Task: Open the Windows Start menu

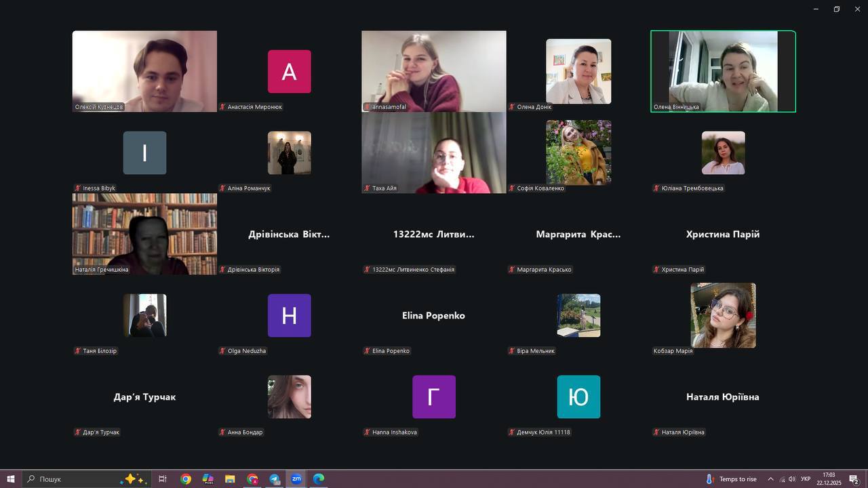Action: [11, 479]
